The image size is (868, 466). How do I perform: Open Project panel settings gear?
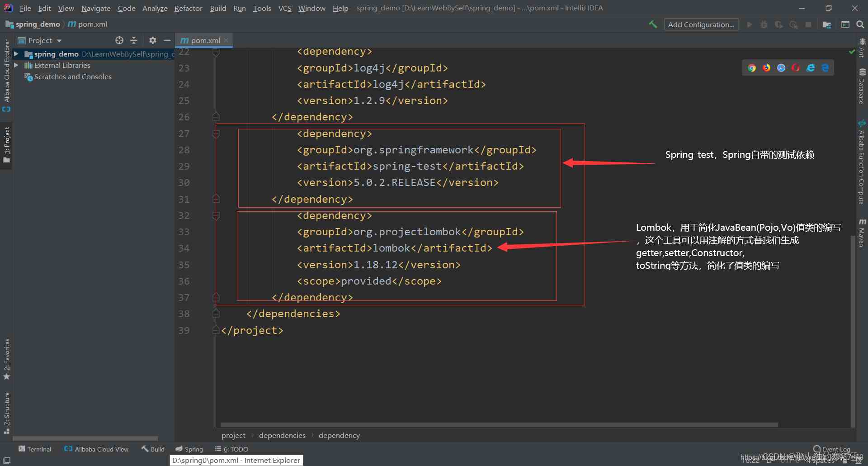tap(153, 40)
